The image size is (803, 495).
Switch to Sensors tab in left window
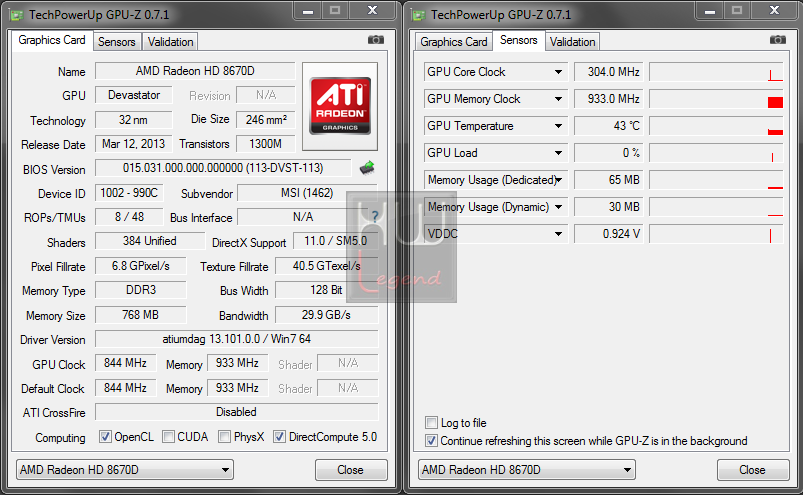click(117, 41)
